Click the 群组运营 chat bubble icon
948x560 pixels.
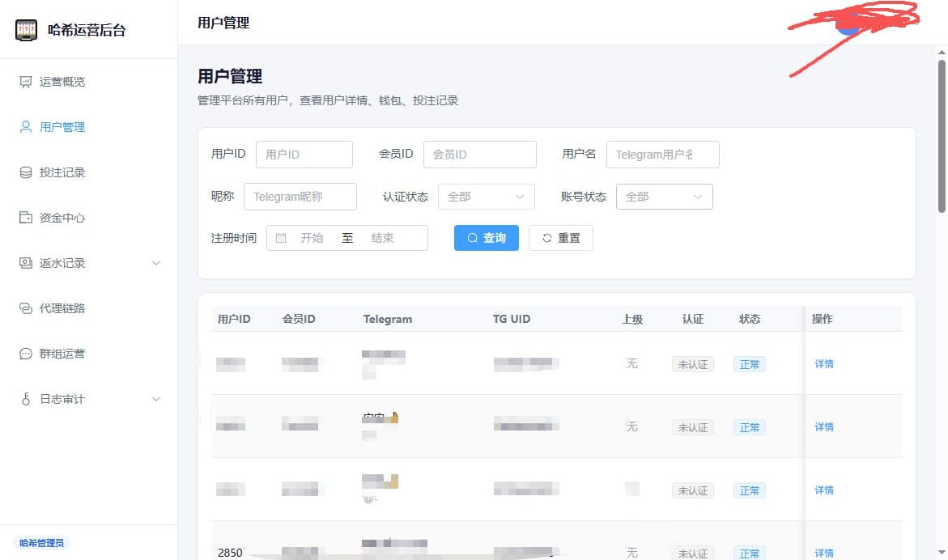click(x=25, y=354)
